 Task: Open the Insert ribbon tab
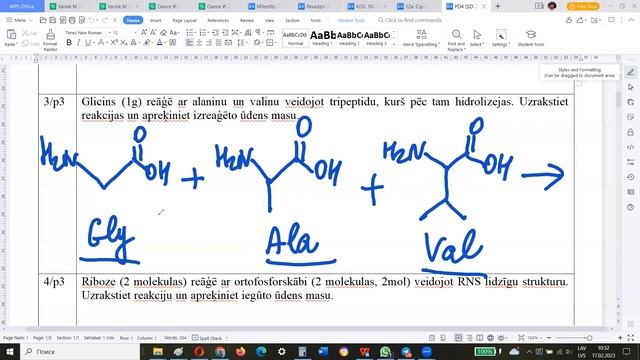click(156, 20)
